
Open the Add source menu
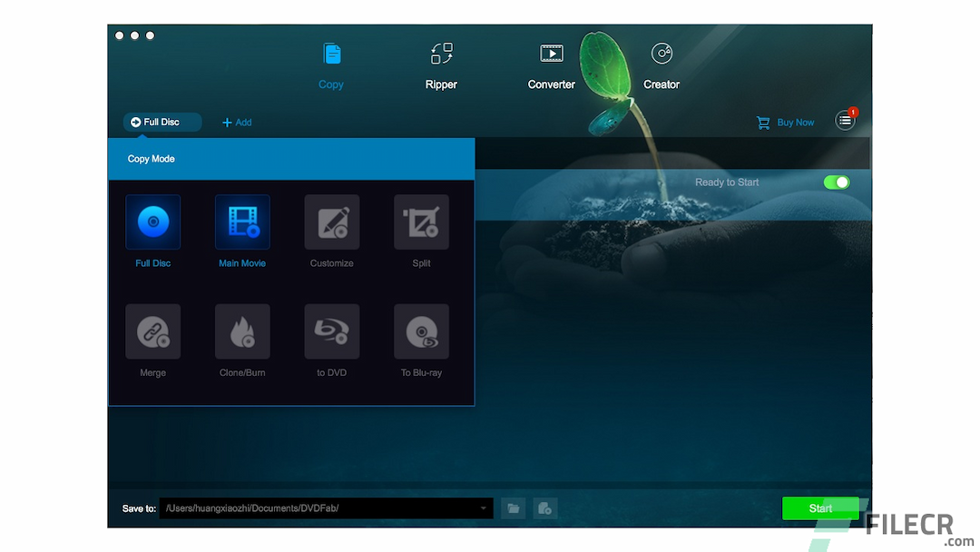237,122
